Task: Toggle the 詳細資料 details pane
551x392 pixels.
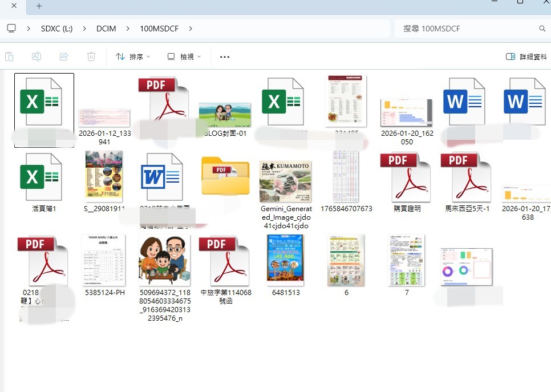Action: click(526, 56)
